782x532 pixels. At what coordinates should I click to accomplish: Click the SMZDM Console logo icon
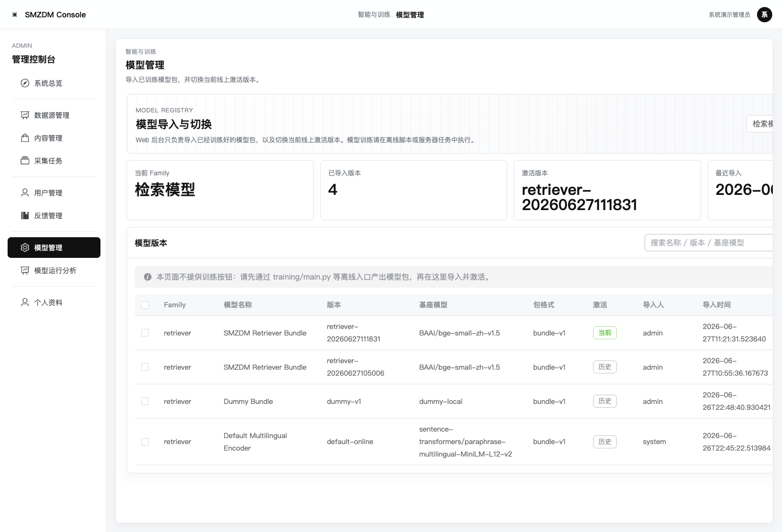(x=15, y=15)
